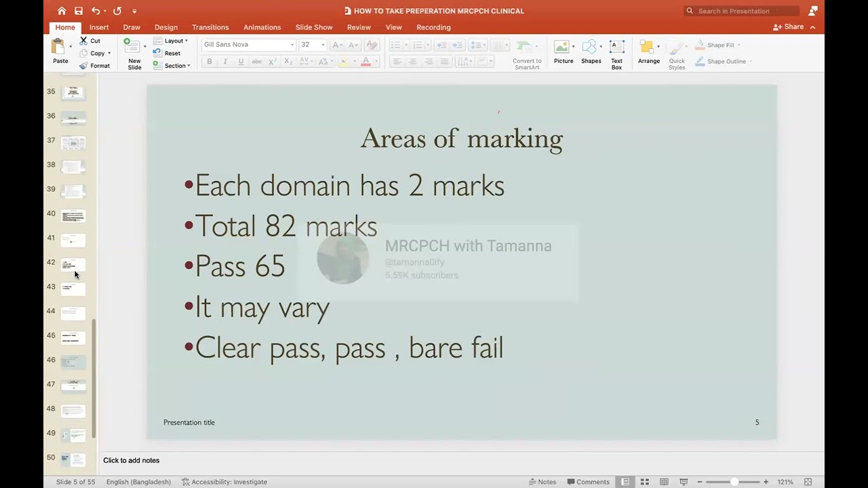This screenshot has height=488, width=868.
Task: Open the Arrange menu
Action: click(x=648, y=53)
